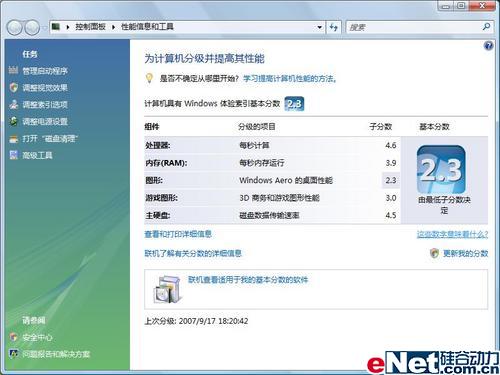Viewport: 500px width, 375px height.
Task: Click the 内存(RAM) component label
Action: (166, 163)
